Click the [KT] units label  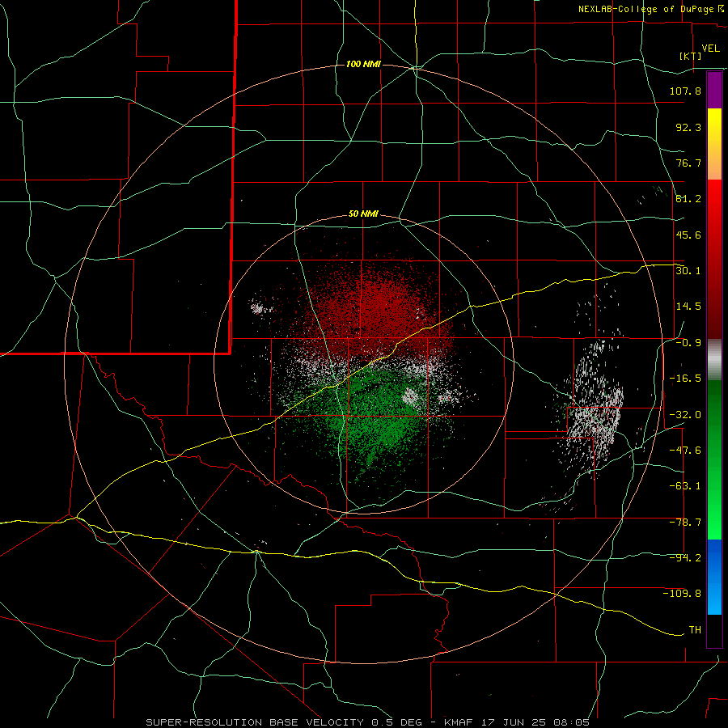(691, 56)
